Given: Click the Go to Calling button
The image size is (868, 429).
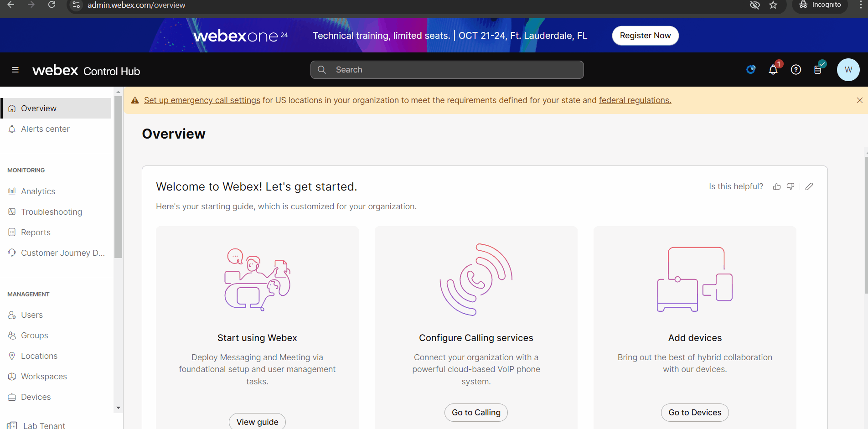Looking at the screenshot, I should coord(476,413).
